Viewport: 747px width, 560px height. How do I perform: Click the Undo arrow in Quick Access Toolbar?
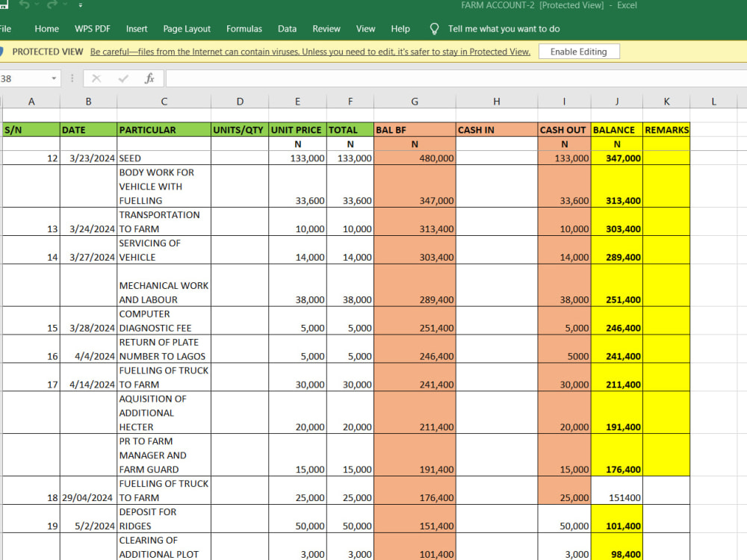tap(25, 4)
